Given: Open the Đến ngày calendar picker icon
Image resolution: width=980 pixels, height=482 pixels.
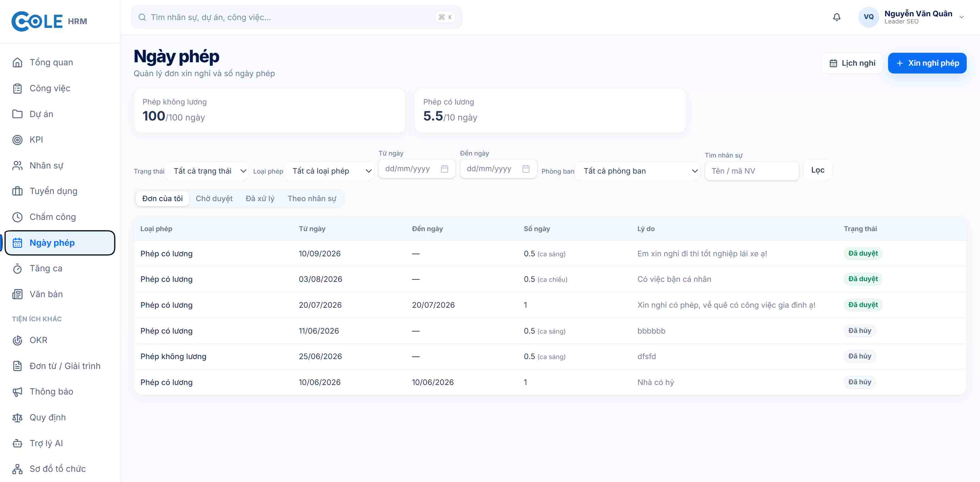Looking at the screenshot, I should [x=526, y=168].
